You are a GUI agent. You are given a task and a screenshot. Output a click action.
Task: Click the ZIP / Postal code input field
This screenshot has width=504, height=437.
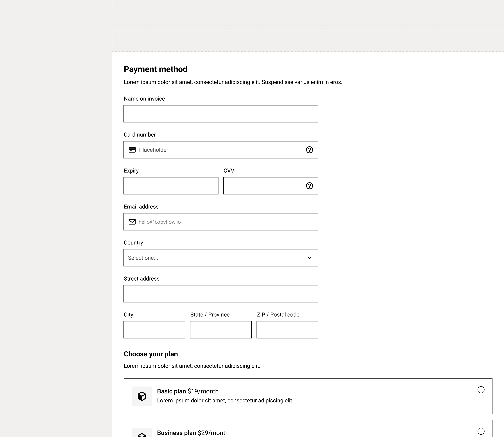tap(287, 330)
